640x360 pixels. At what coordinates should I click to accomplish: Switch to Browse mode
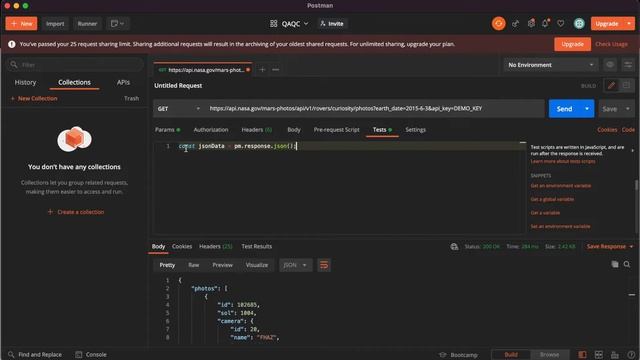coord(549,355)
